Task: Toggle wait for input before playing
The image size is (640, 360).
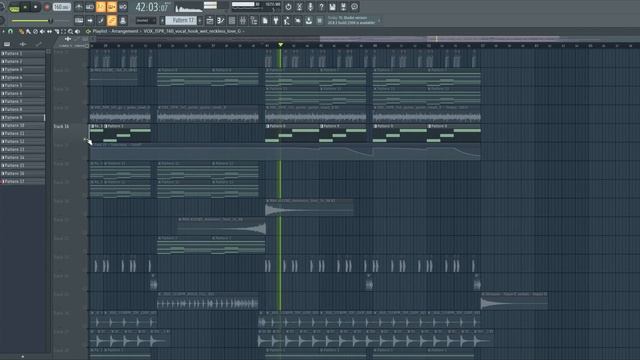Action: (x=90, y=7)
